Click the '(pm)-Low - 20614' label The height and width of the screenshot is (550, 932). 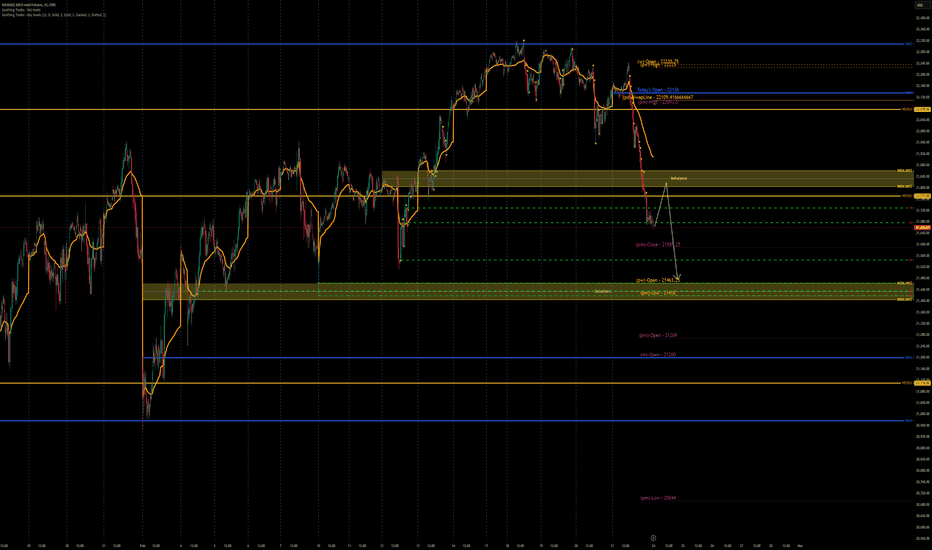coord(657,498)
